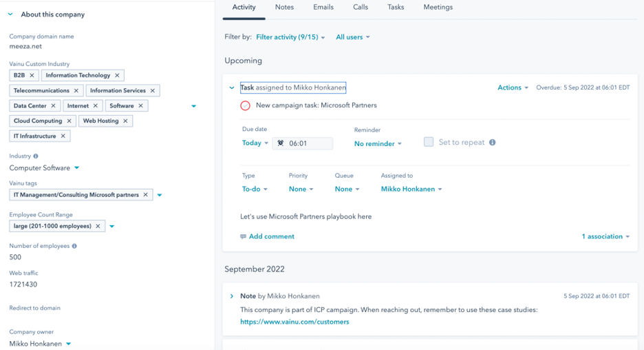Screen dimensions: 644x350
Task: Switch to the Emails tab
Action: 323,7
